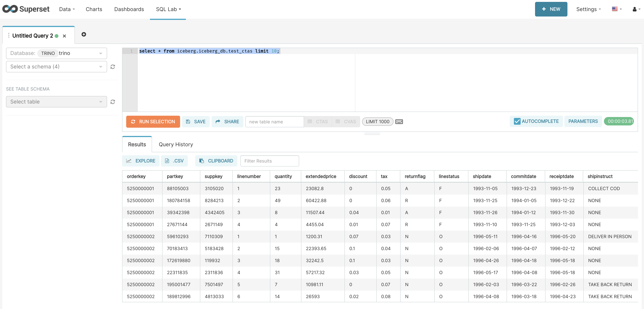
Task: Click the editor-results resize handle
Action: pos(372,134)
